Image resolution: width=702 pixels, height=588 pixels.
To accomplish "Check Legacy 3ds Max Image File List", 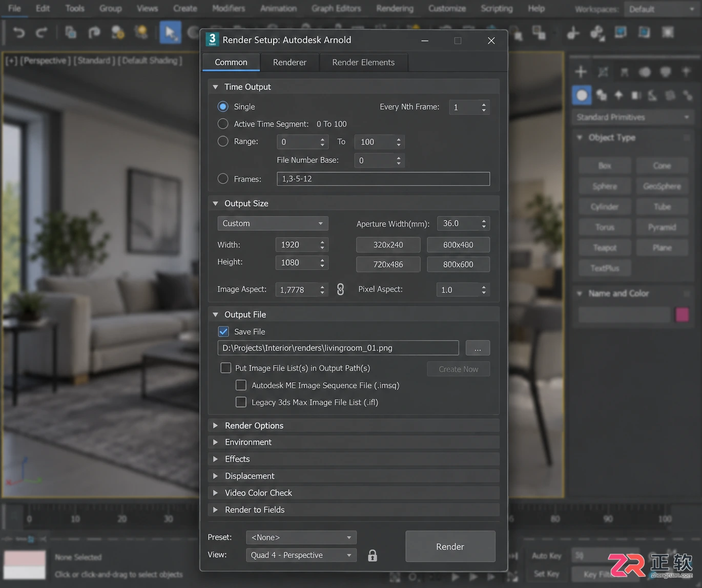I will coord(241,402).
